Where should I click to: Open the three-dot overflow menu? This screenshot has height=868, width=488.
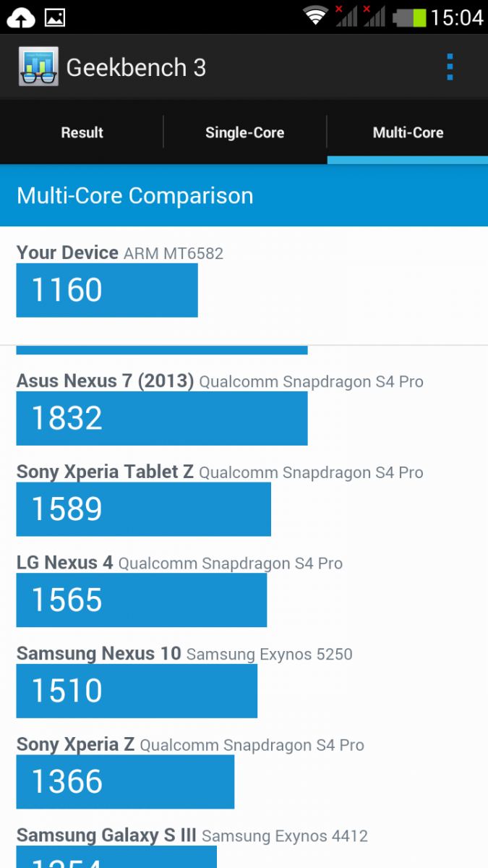click(450, 67)
